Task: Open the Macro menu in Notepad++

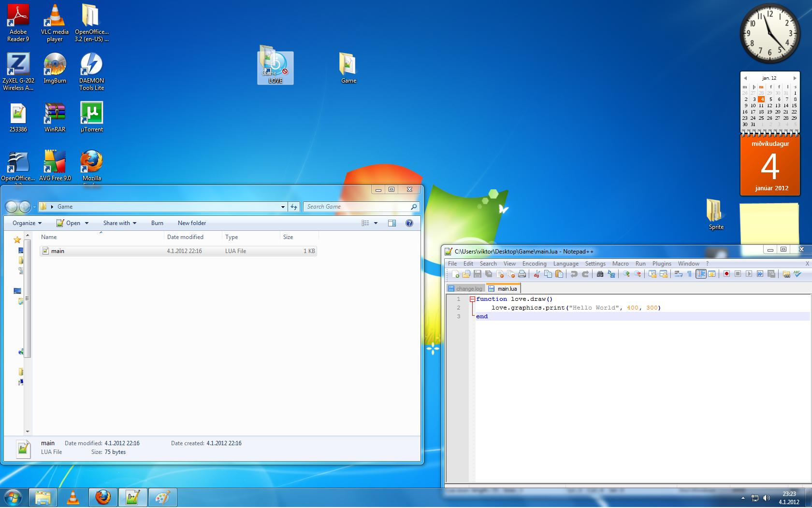Action: pyautogui.click(x=620, y=264)
